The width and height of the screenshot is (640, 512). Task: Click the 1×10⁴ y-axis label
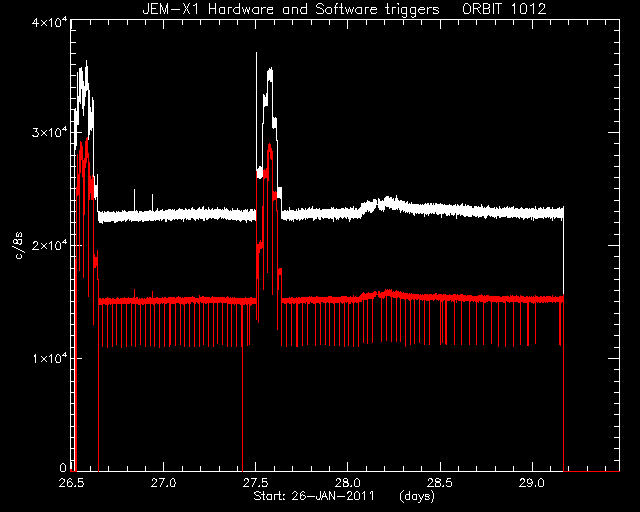click(x=49, y=358)
